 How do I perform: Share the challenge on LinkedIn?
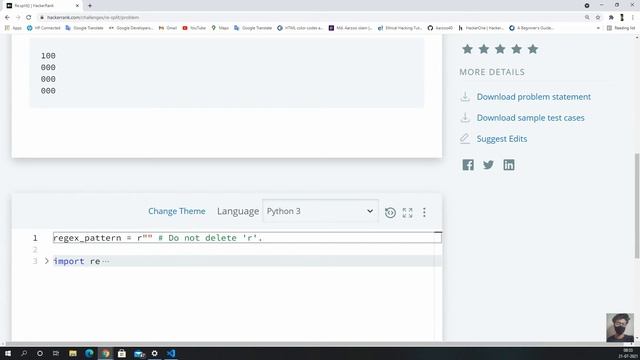pyautogui.click(x=509, y=165)
